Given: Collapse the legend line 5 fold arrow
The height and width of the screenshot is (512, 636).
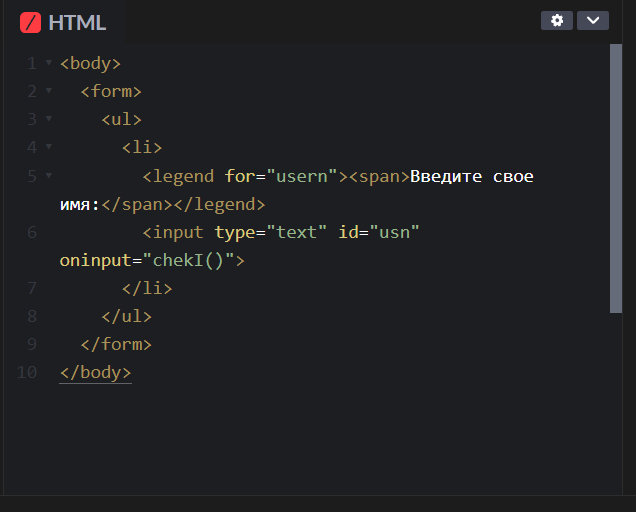Looking at the screenshot, I should click(x=48, y=176).
